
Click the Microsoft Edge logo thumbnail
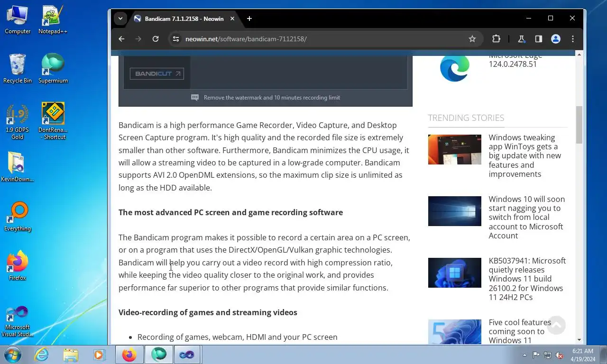pos(455,67)
